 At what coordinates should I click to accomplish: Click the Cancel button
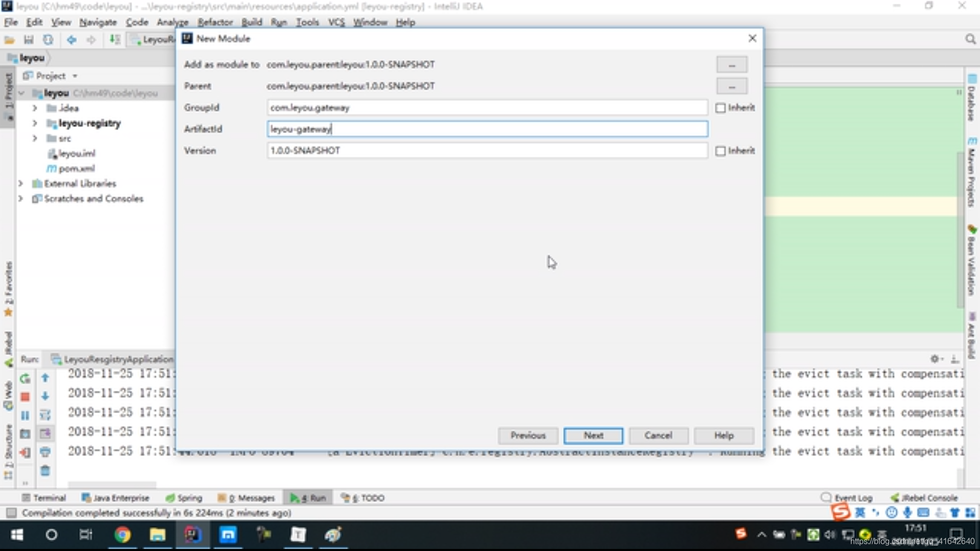coord(658,436)
